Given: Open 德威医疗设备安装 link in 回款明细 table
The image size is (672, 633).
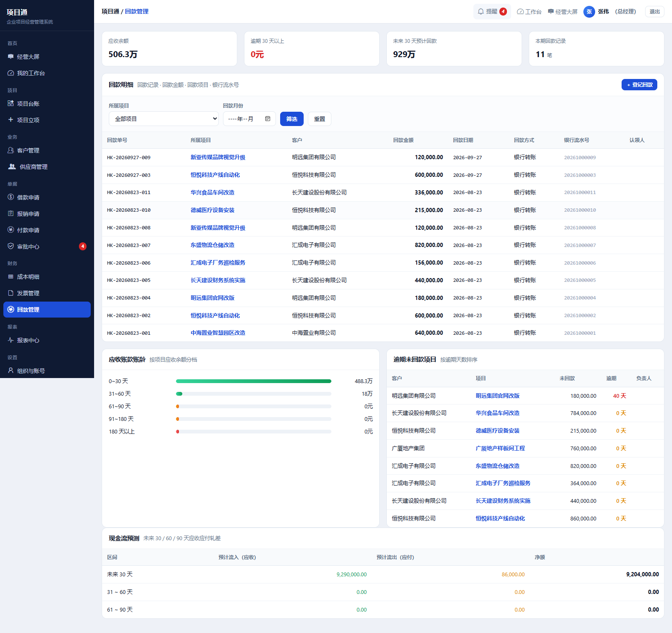Looking at the screenshot, I should pyautogui.click(x=213, y=210).
